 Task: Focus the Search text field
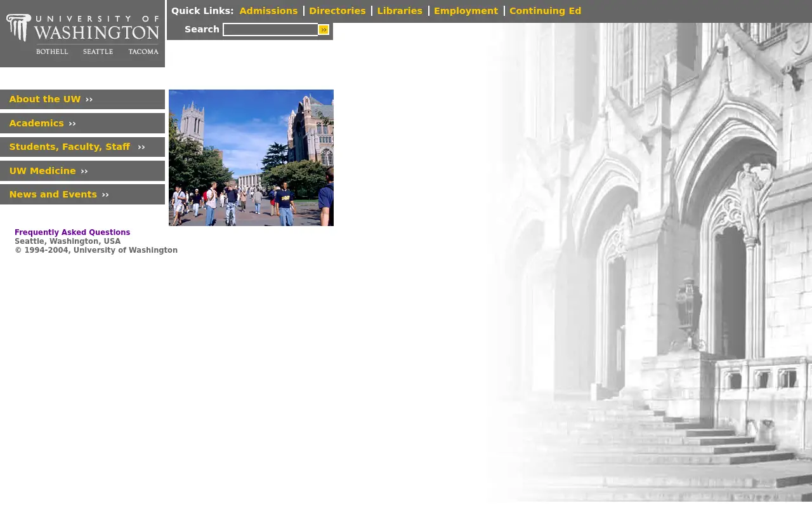270,30
